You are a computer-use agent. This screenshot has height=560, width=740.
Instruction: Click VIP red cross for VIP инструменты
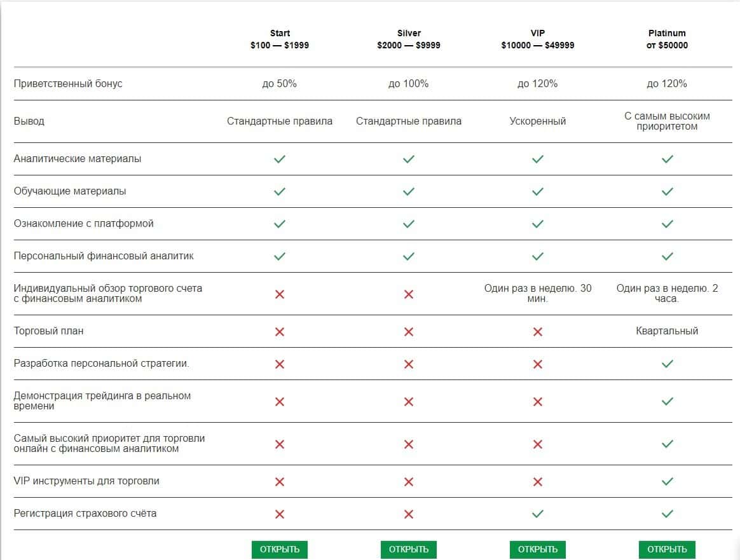pyautogui.click(x=538, y=481)
